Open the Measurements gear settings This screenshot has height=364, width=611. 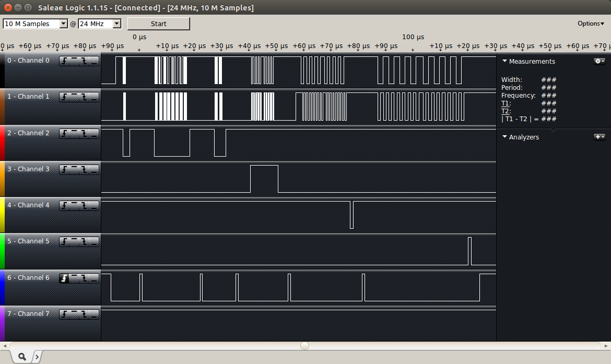[x=599, y=61]
